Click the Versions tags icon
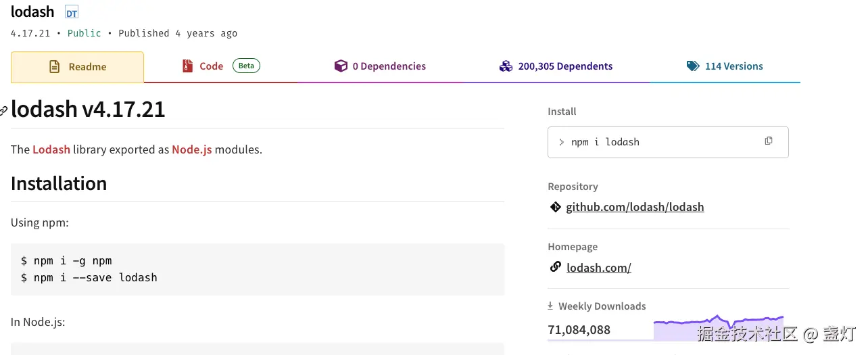Viewport: 868px width, 355px height. click(692, 66)
